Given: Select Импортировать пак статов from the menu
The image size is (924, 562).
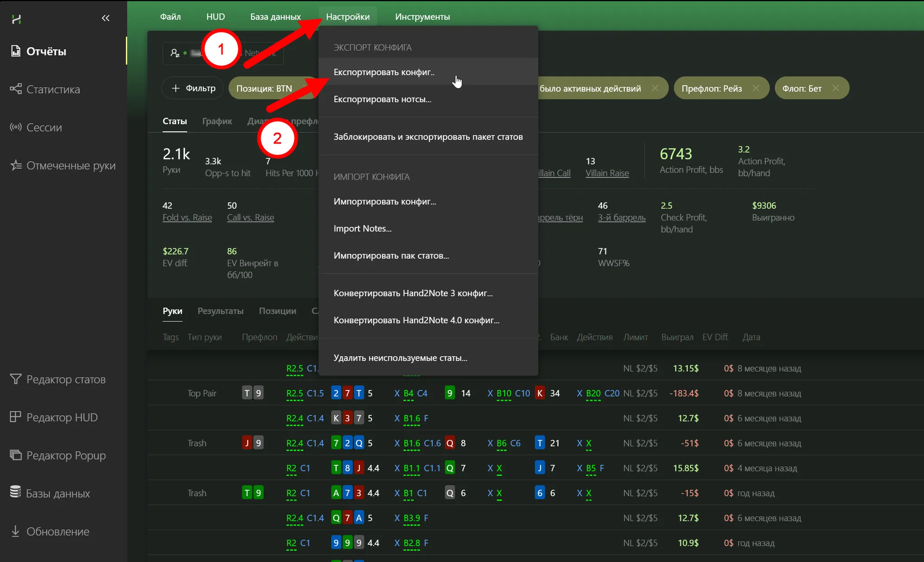Looking at the screenshot, I should 391,255.
